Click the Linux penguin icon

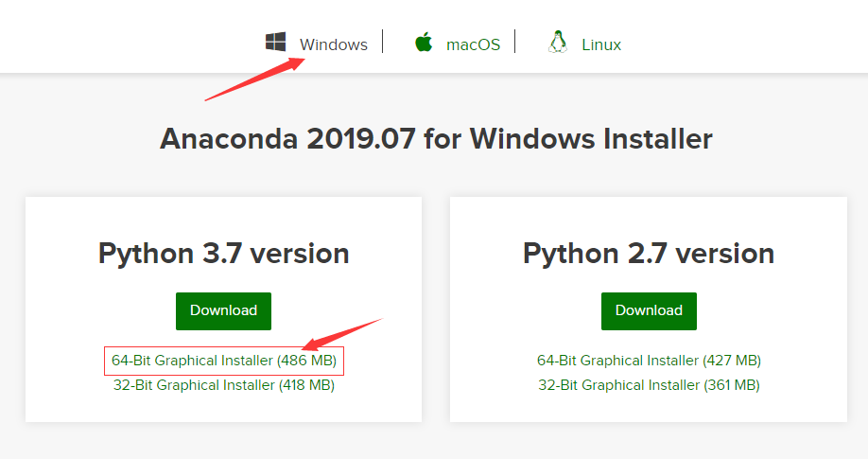(x=558, y=43)
